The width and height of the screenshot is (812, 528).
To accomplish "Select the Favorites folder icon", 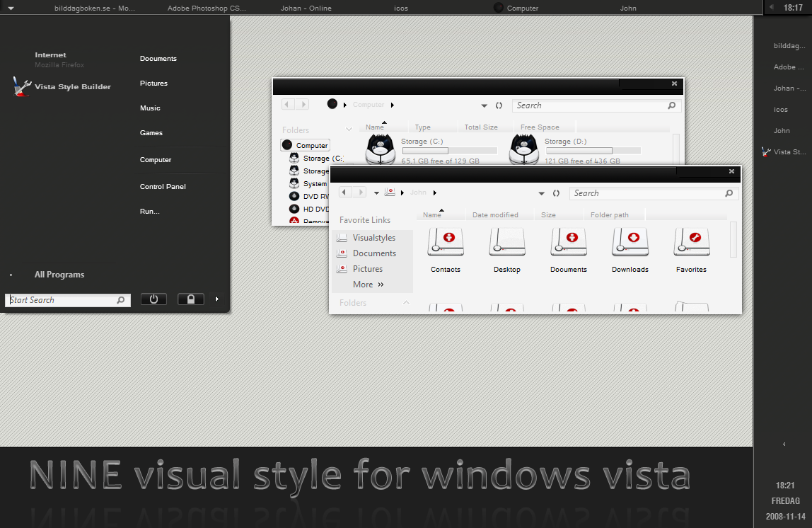I will 691,242.
